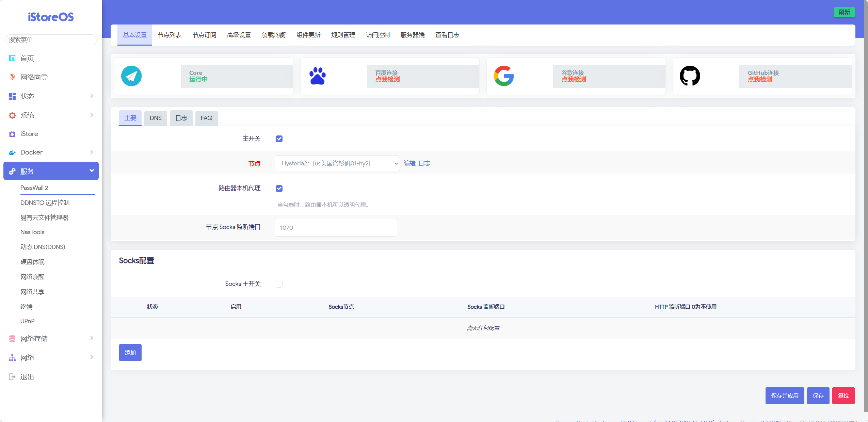Screen dimensions: 868x422
Task: Switch to the 日志 sub-tab
Action: coord(181,118)
